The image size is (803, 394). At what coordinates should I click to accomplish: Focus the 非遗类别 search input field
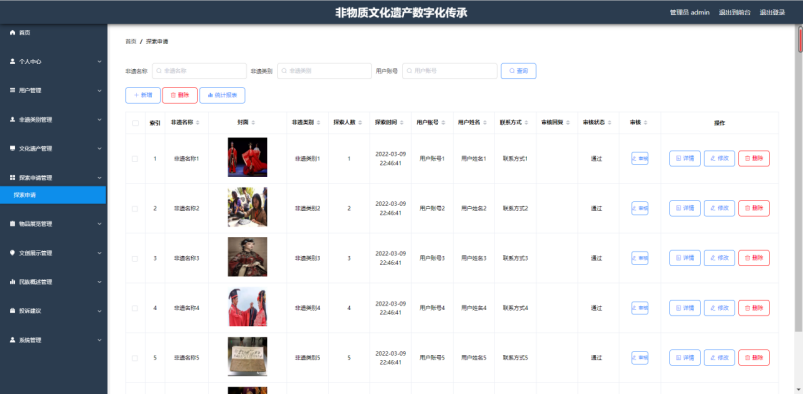pos(324,71)
